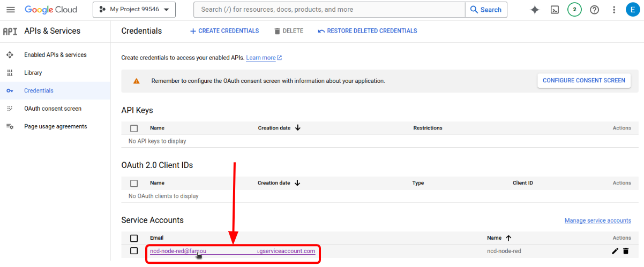Click the Type column header in OAuth table
Screen dimensions: 644x267
tap(418, 183)
